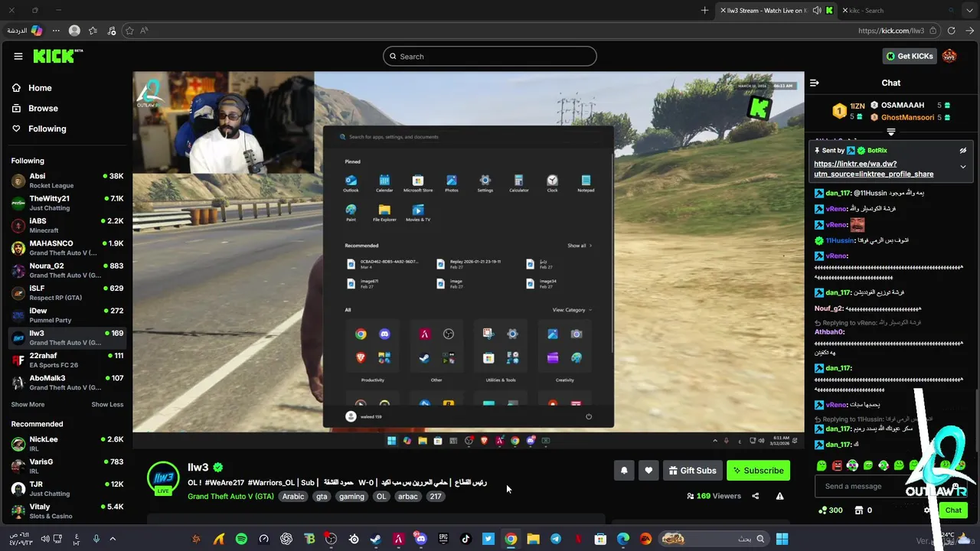Open the chat store icon
This screenshot has width=980, height=551.
[858, 510]
